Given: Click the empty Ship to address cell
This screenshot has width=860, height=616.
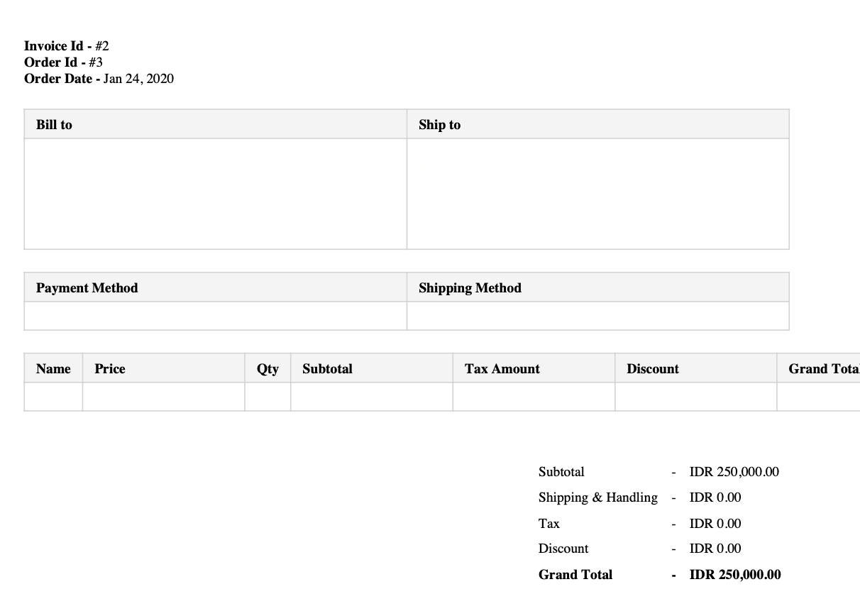Looking at the screenshot, I should (x=598, y=194).
